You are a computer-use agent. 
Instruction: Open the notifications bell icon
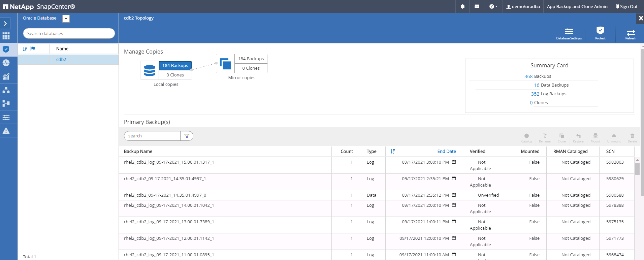pyautogui.click(x=462, y=6)
